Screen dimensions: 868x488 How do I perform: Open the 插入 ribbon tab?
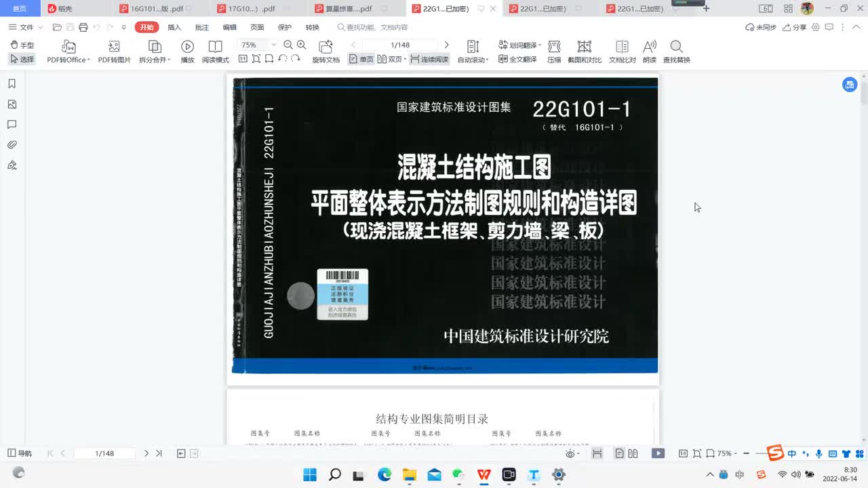point(174,27)
